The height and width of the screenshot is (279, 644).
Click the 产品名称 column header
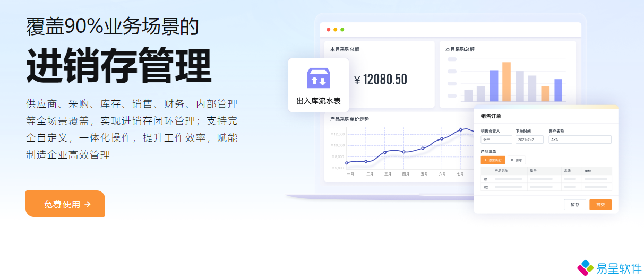click(x=501, y=171)
